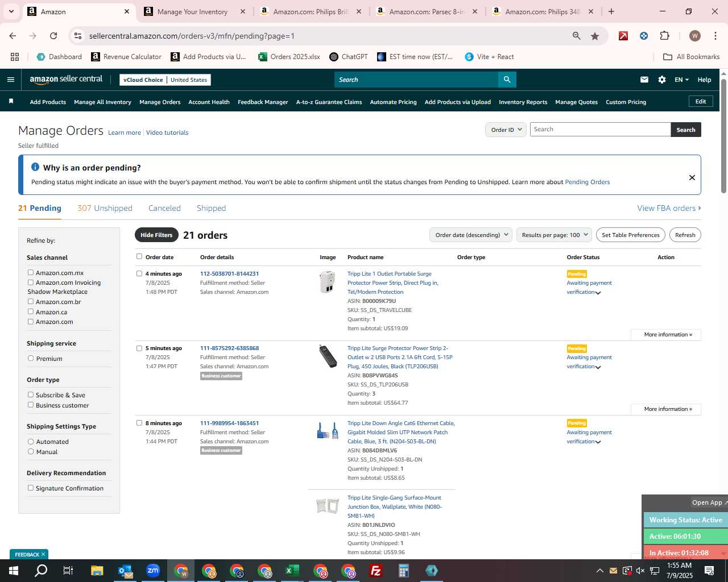Viewport: 728px width, 582px height.
Task: Click the order search input field
Action: (600, 130)
